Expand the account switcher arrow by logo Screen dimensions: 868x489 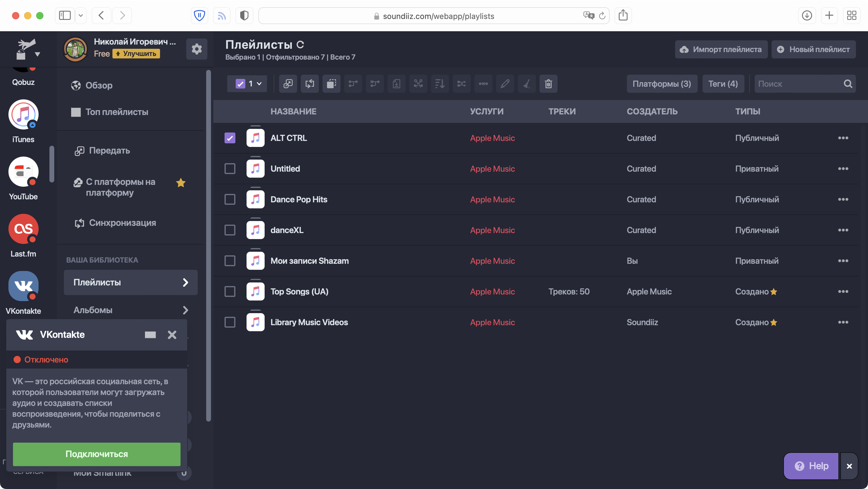click(x=37, y=54)
